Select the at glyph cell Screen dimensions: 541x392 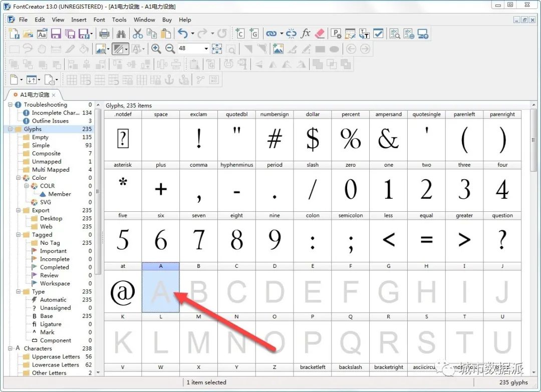click(123, 287)
